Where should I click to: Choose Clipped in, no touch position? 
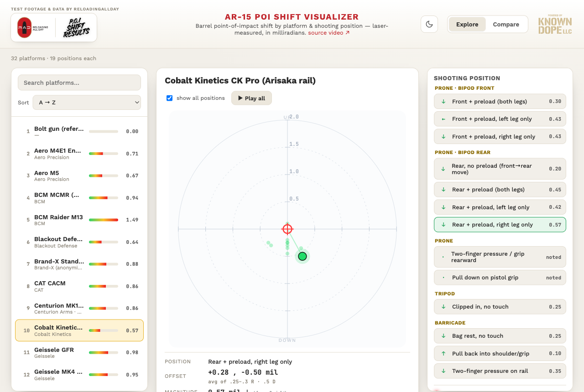500,306
